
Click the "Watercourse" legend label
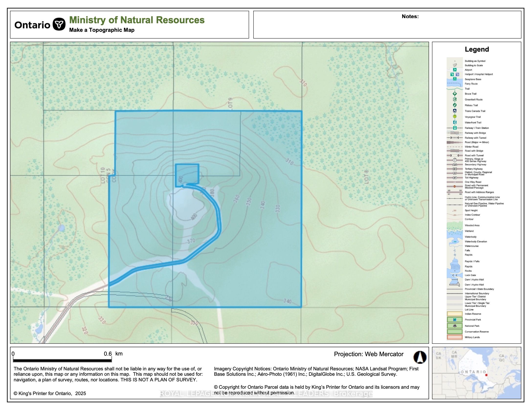click(472, 246)
